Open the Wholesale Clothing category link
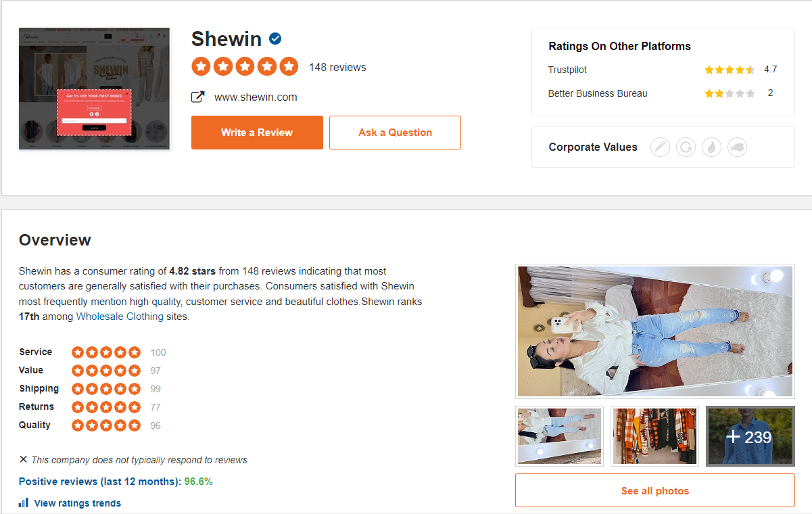This screenshot has width=812, height=514. tap(120, 317)
